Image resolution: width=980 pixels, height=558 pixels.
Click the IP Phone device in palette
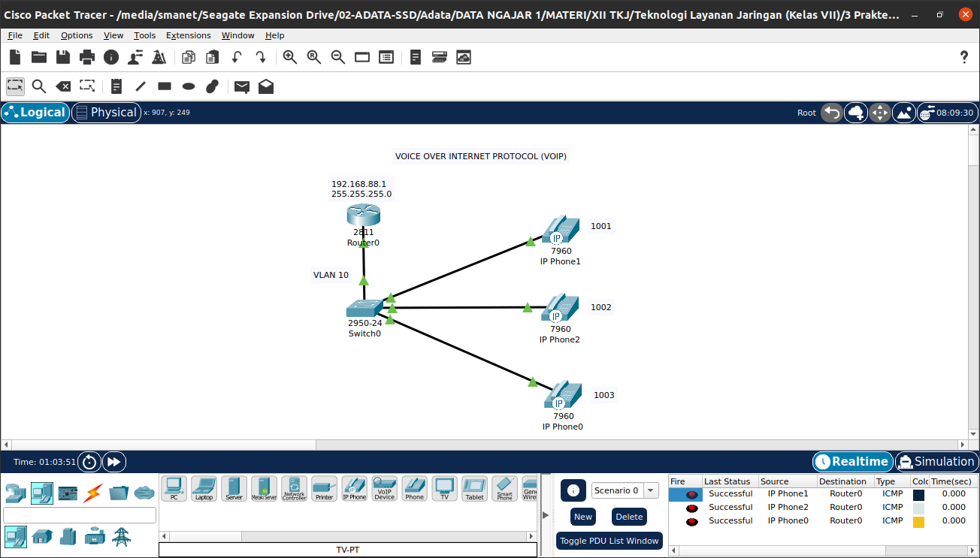coord(354,488)
